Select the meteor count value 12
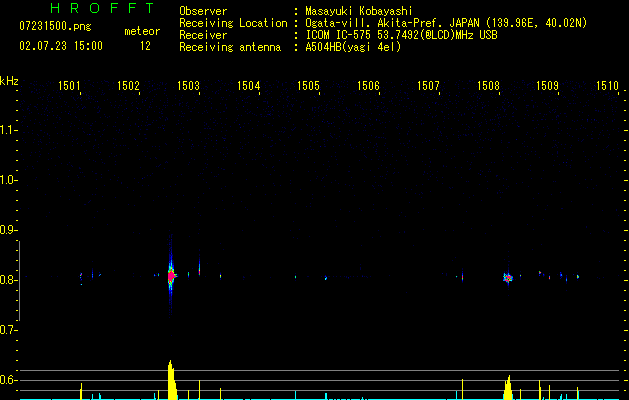629x400 pixels. tap(145, 46)
